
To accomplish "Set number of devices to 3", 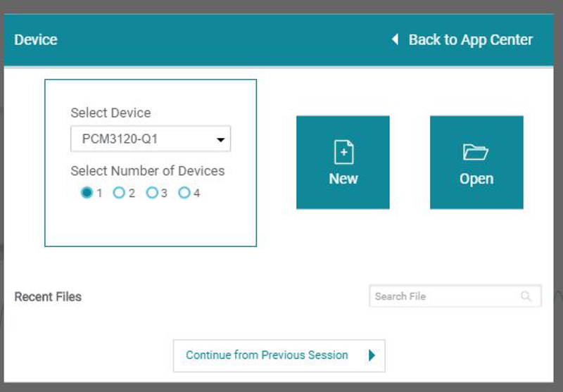I will [x=151, y=193].
